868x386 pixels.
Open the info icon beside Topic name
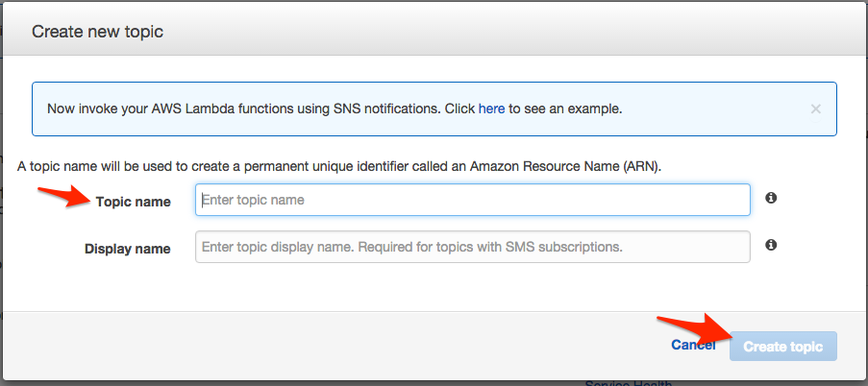[x=771, y=198]
